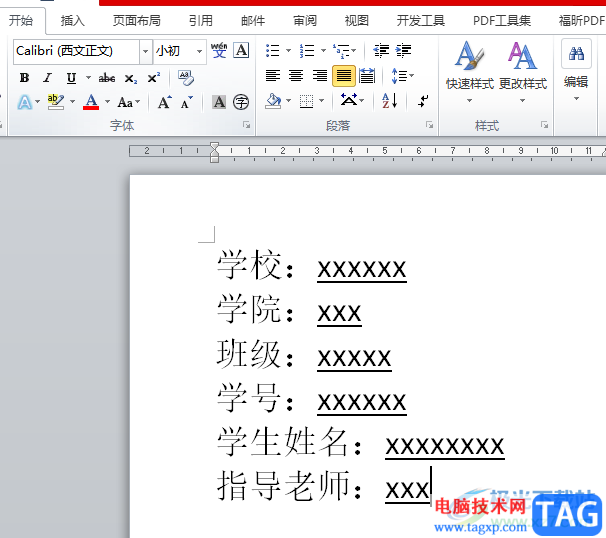Sort text A to Z
Screen dimensions: 606x538
[390, 100]
